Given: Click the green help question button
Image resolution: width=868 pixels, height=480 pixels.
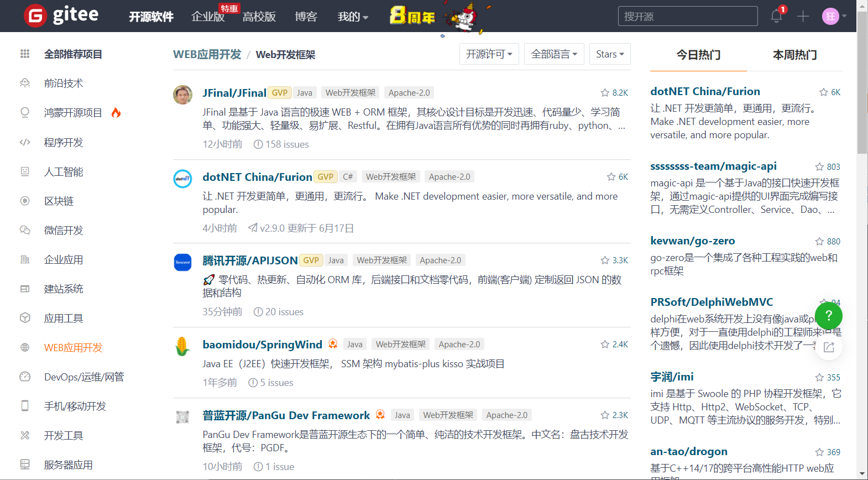Looking at the screenshot, I should pyautogui.click(x=828, y=316).
